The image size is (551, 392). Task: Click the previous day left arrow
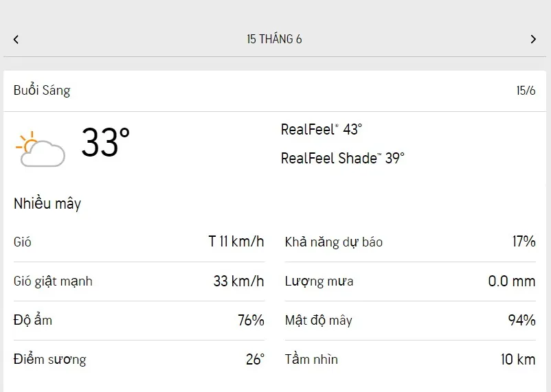click(x=16, y=39)
